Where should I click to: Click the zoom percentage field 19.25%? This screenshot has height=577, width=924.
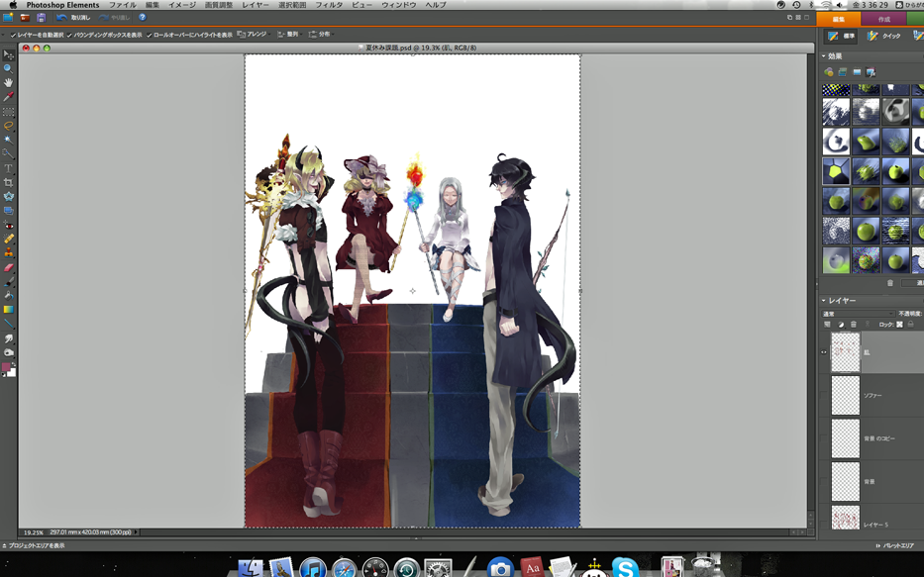(33, 532)
